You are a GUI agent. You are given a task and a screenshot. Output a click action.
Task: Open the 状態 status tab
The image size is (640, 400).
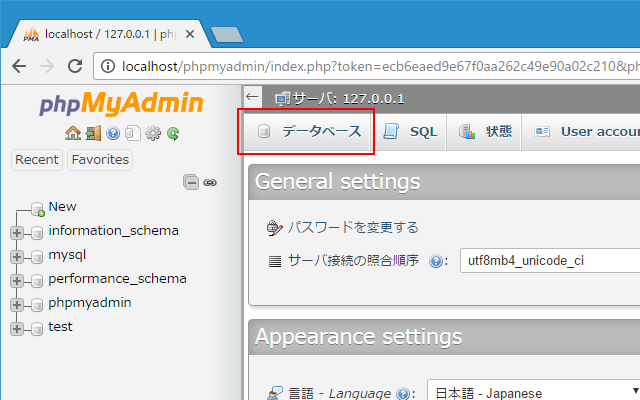484,132
